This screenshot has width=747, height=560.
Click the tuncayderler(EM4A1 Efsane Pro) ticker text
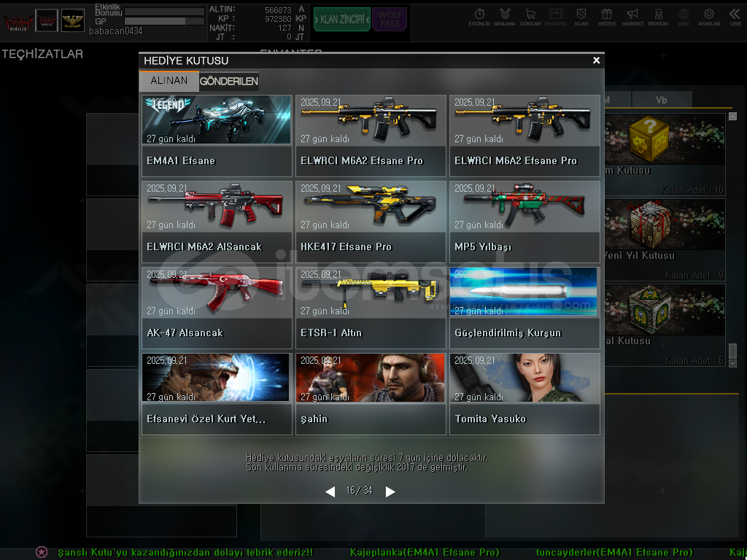click(614, 553)
